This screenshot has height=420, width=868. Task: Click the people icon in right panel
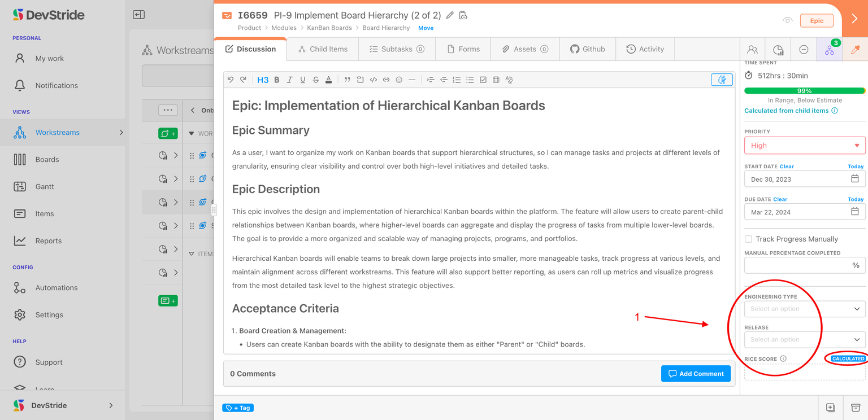click(752, 50)
